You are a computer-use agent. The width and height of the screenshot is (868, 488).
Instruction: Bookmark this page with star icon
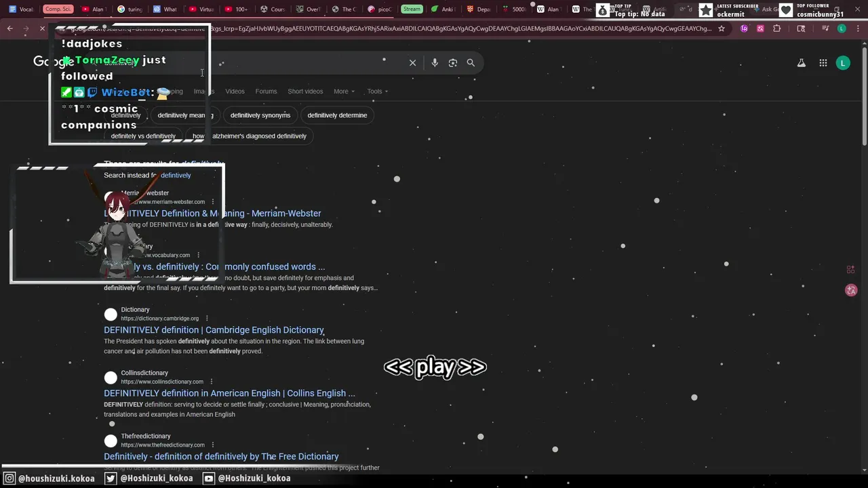[x=722, y=28]
